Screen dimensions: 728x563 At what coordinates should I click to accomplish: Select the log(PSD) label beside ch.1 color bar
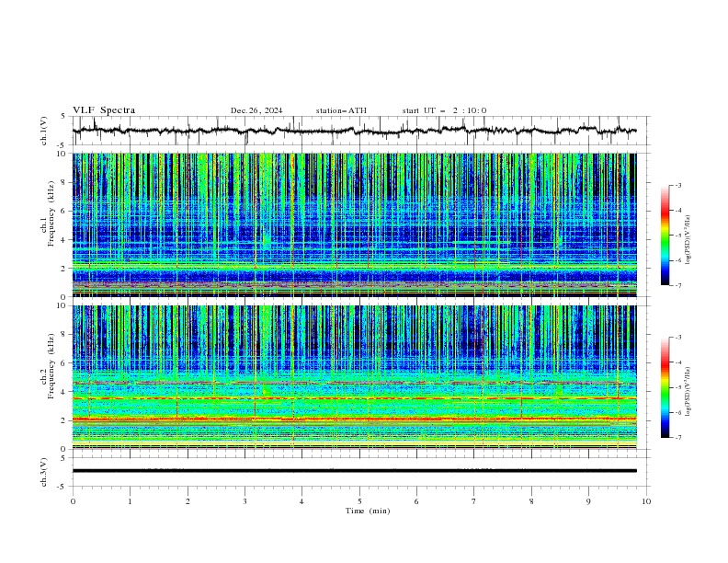click(x=688, y=241)
